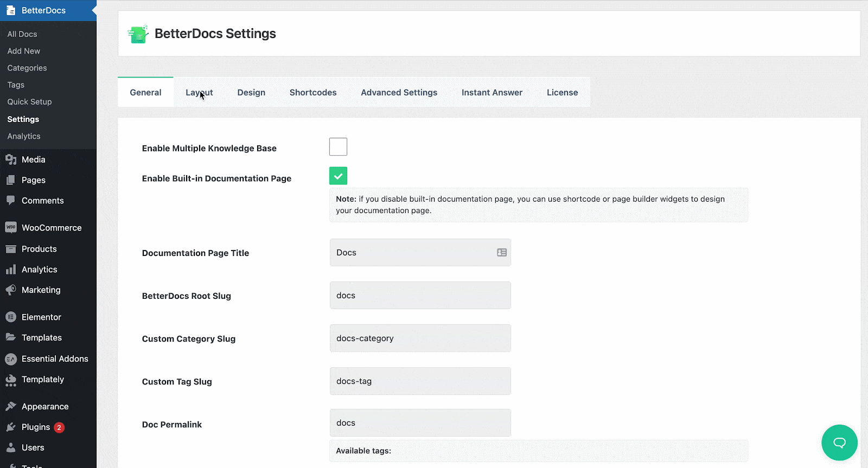The width and height of the screenshot is (868, 468).
Task: Switch to the License tab
Action: point(562,92)
